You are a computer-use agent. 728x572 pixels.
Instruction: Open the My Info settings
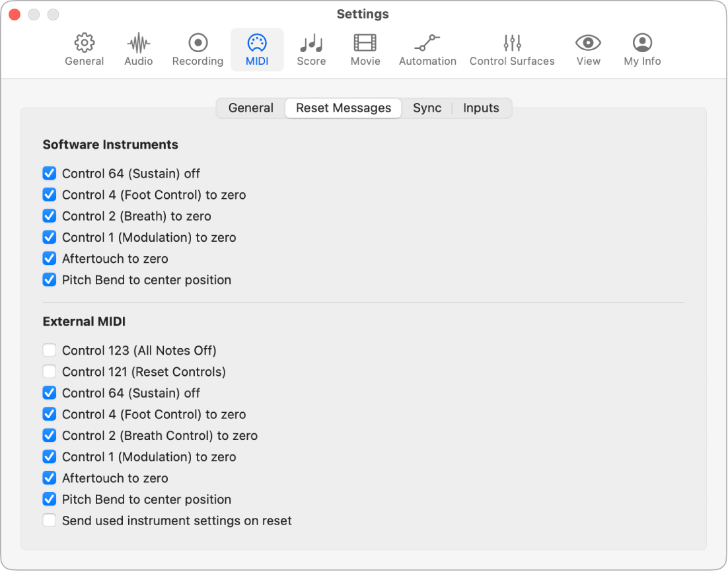click(641, 48)
